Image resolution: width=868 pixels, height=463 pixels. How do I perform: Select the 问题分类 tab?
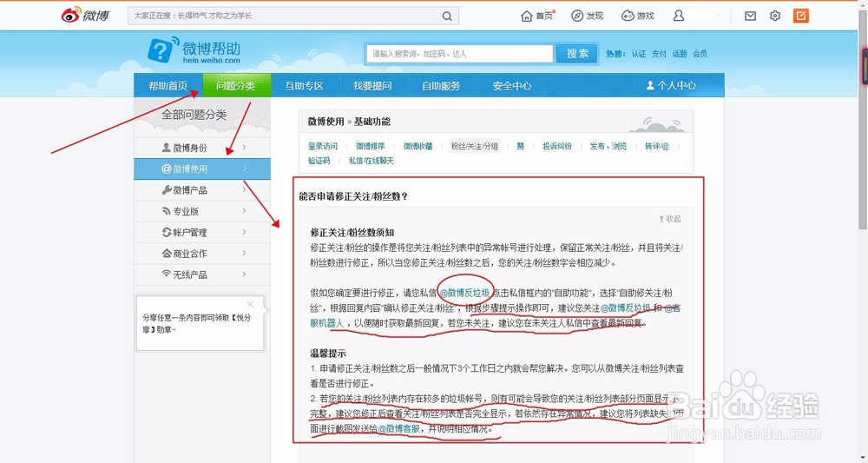tap(236, 86)
